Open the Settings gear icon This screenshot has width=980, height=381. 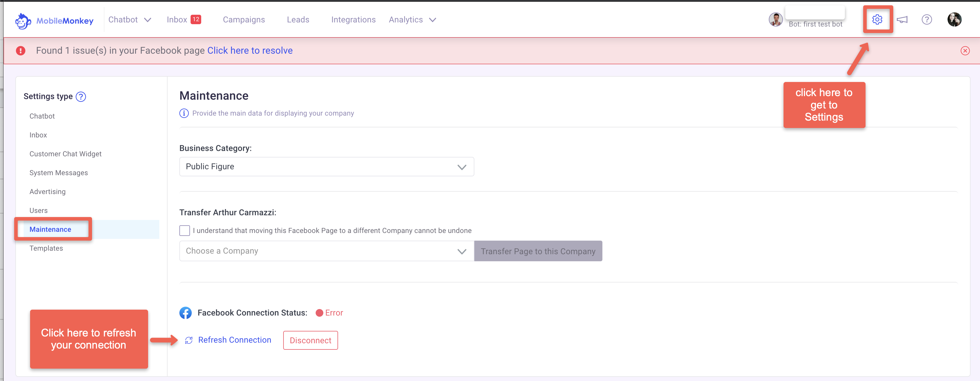[877, 19]
